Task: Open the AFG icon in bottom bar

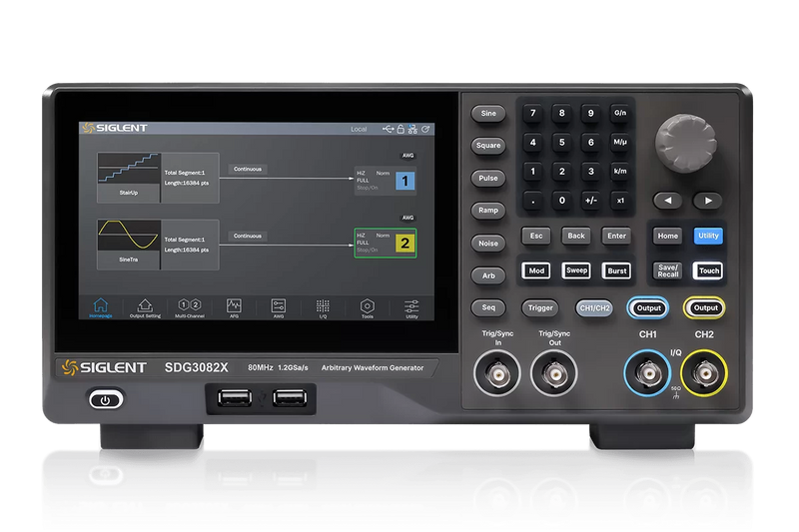Action: click(234, 308)
